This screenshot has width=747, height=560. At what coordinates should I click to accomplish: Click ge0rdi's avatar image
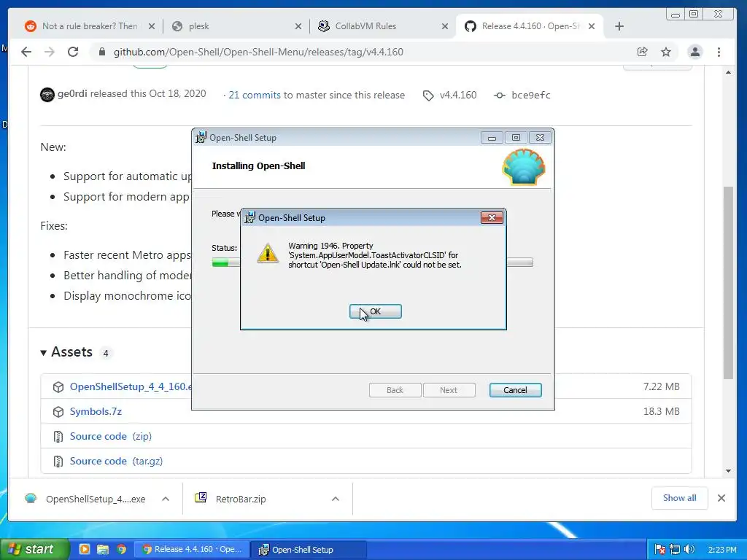point(47,95)
